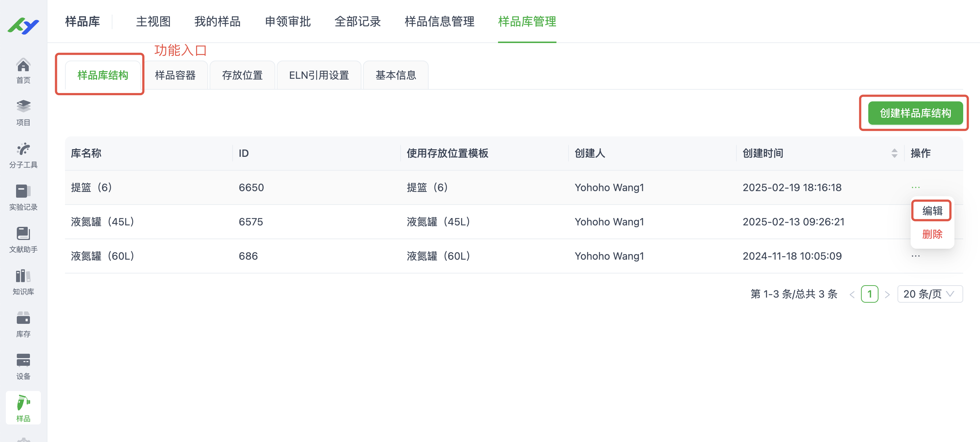The image size is (980, 442).
Task: Select page 1 in pagination
Action: [869, 294]
